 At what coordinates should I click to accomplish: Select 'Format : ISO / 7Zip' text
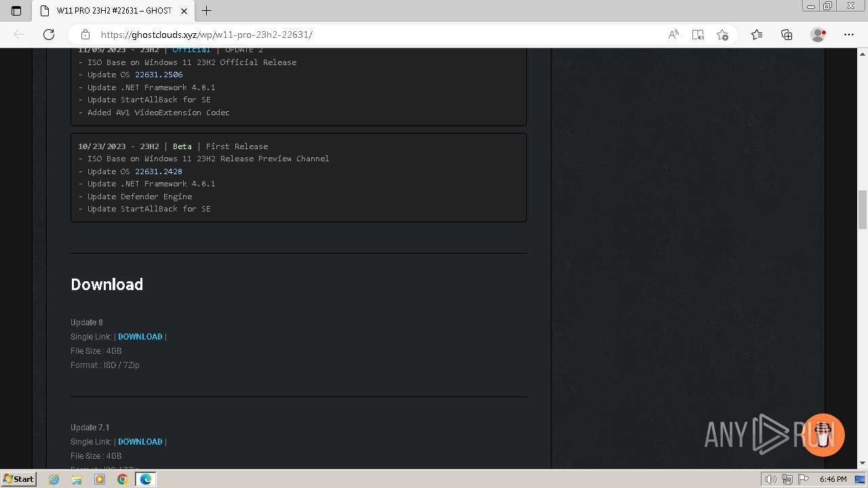tap(105, 365)
